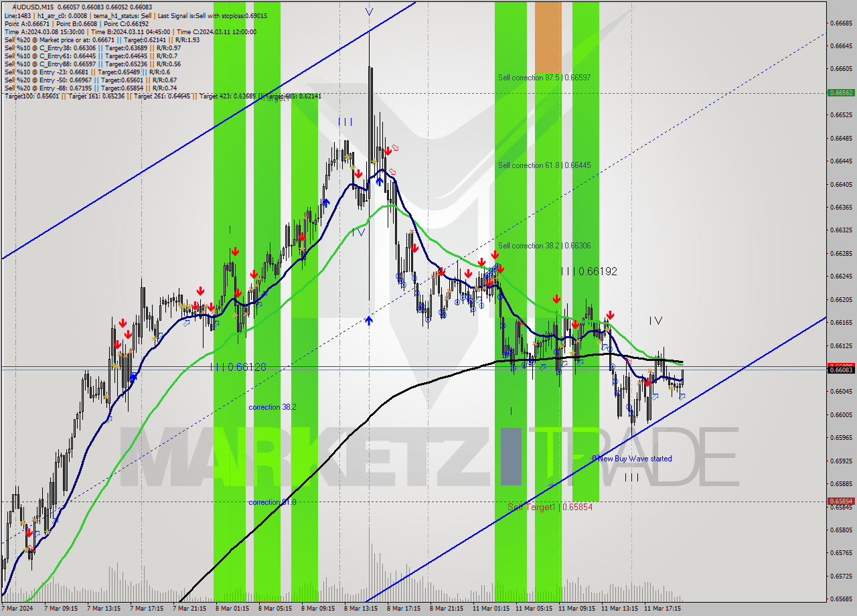This screenshot has height=616, width=857.
Task: Click the '0 New Buy Wave started' label
Action: point(632,459)
